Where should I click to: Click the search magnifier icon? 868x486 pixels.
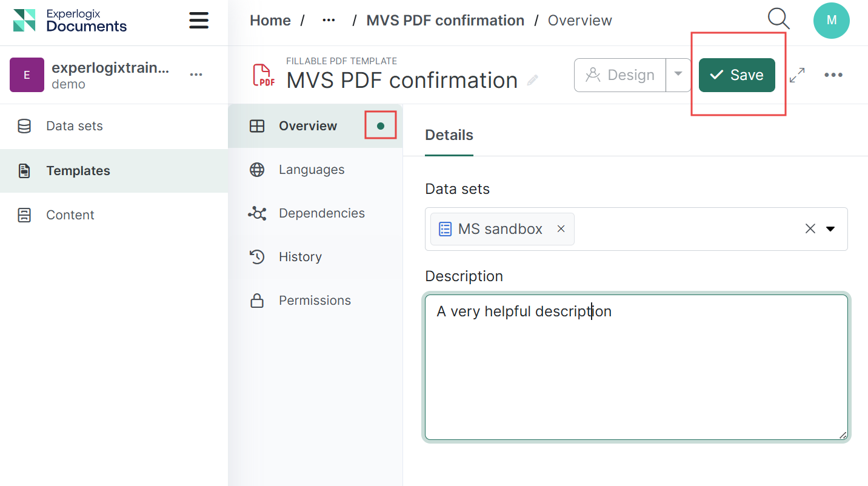pyautogui.click(x=778, y=19)
